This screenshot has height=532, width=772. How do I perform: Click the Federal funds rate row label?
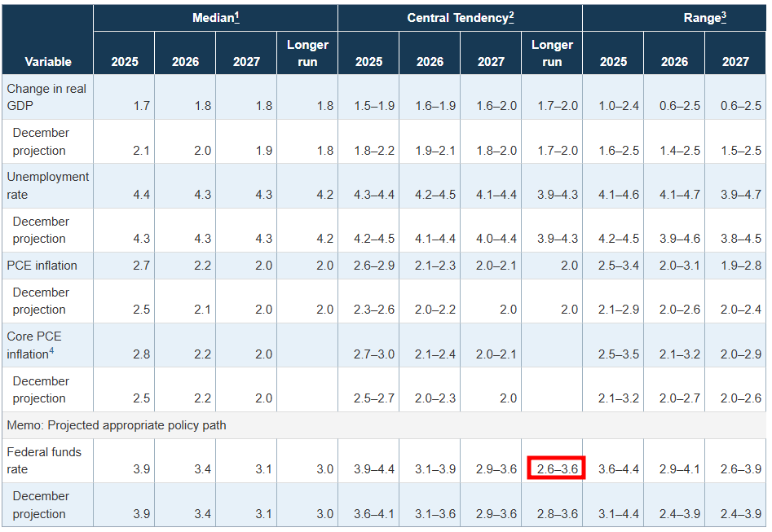(x=44, y=460)
